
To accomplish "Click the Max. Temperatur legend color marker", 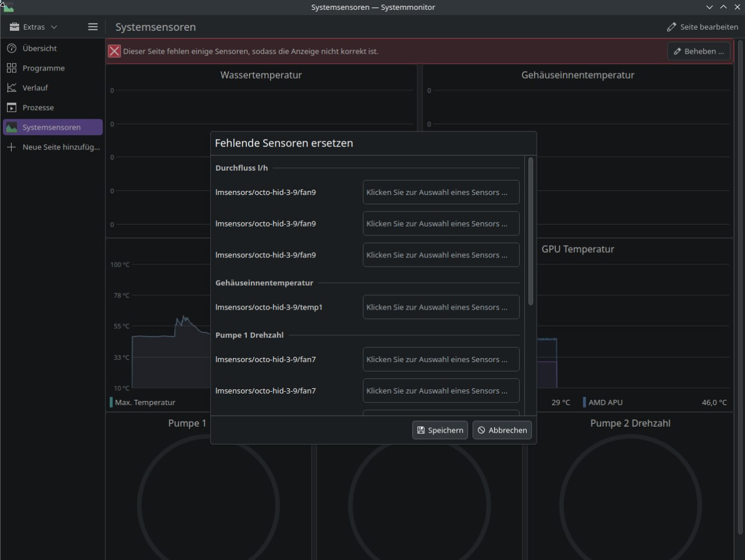I will pyautogui.click(x=111, y=402).
